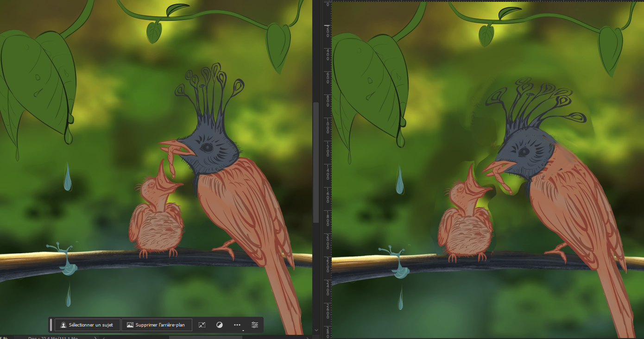Click the falling water drop in left document
Image resolution: width=644 pixels, height=339 pixels.
(x=68, y=177)
